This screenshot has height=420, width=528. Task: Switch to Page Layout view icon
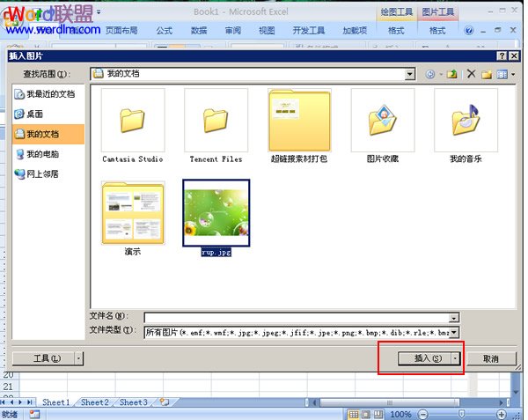point(366,414)
